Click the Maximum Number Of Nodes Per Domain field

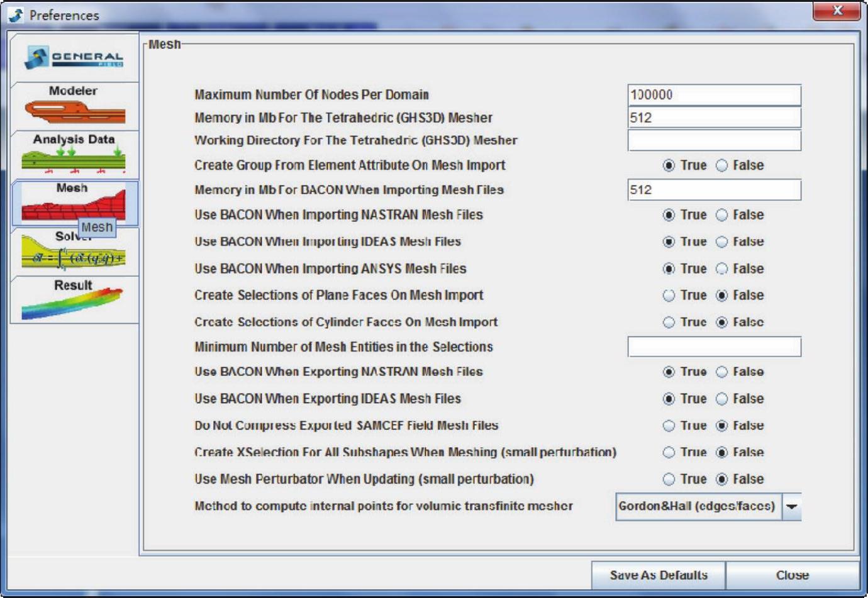coord(714,95)
